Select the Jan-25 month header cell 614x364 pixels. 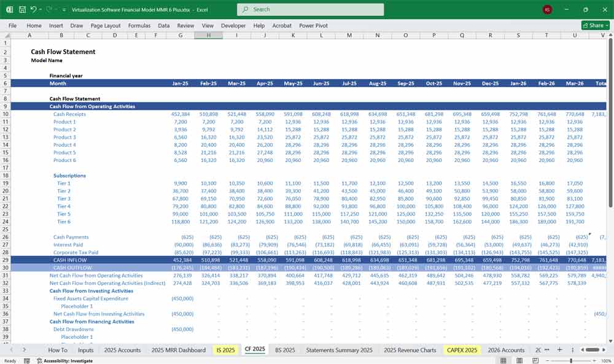[x=180, y=83]
